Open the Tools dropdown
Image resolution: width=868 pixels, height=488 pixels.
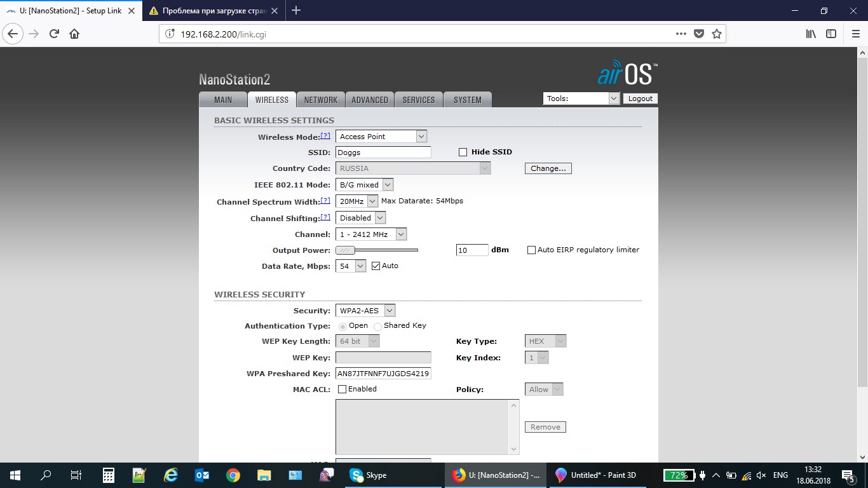[x=581, y=98]
